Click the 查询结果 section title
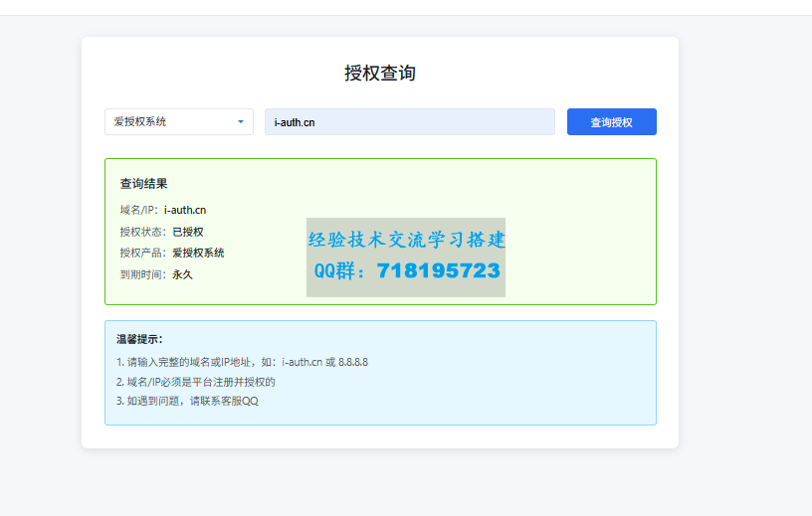The width and height of the screenshot is (812, 516). tap(143, 184)
